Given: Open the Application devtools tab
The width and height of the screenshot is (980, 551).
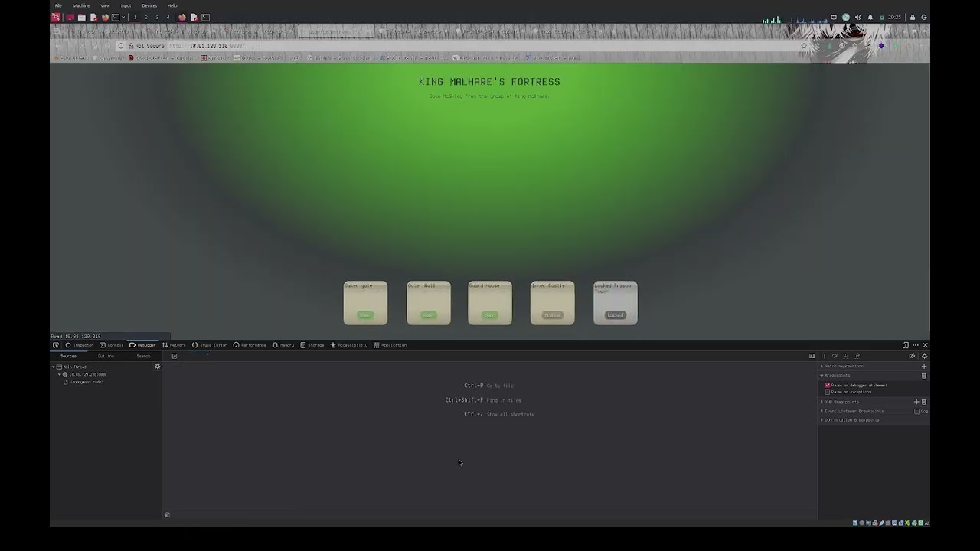Looking at the screenshot, I should pos(390,345).
